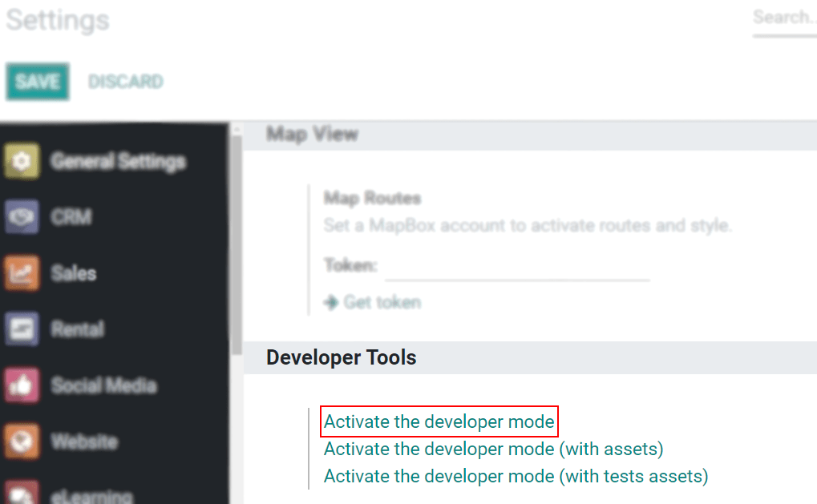This screenshot has width=817, height=504.
Task: Activate developer mode with assets
Action: pos(493,449)
